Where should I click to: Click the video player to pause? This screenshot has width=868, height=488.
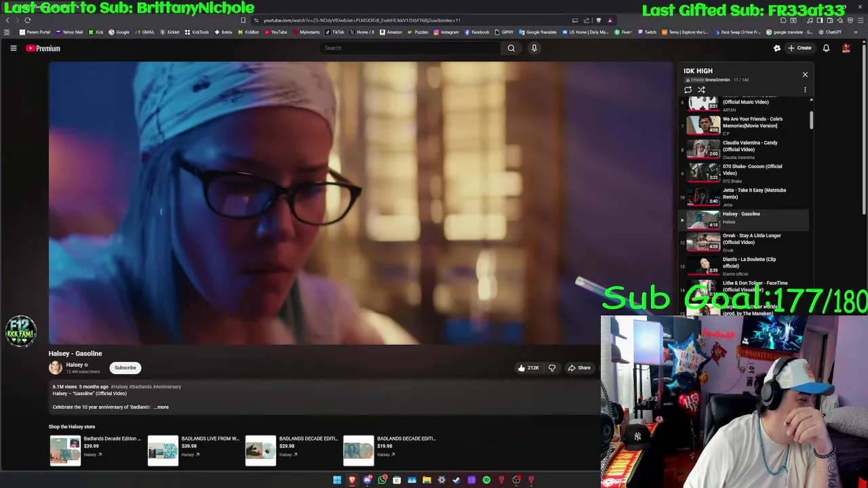360,203
